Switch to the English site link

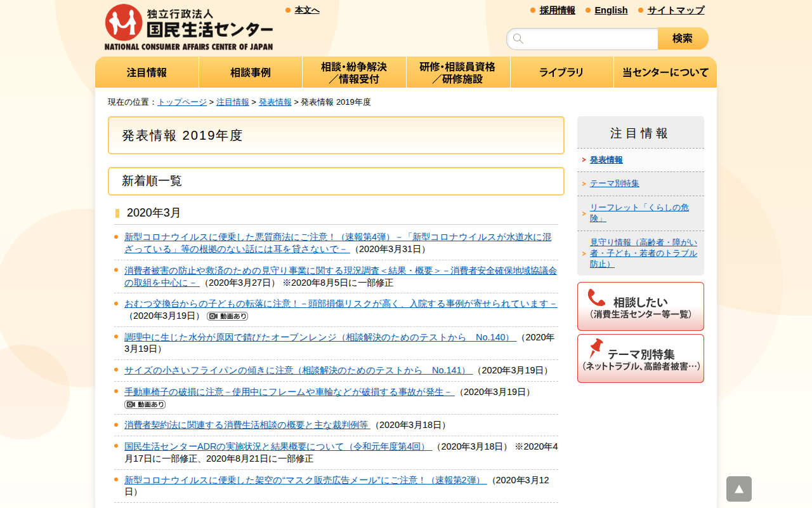[x=611, y=10]
